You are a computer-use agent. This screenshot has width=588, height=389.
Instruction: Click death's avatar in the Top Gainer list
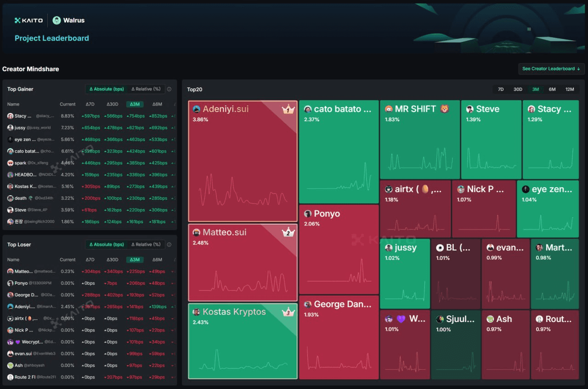pyautogui.click(x=10, y=198)
